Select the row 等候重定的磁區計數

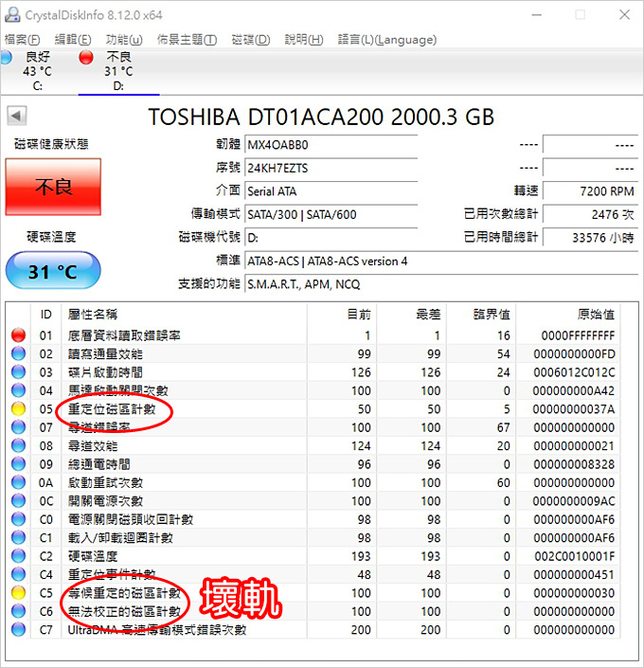(313, 592)
